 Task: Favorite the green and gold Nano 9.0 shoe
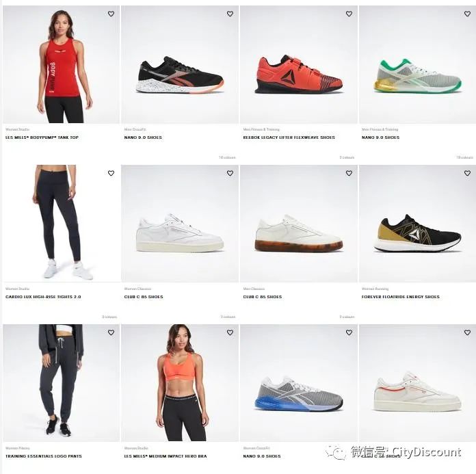point(468,14)
